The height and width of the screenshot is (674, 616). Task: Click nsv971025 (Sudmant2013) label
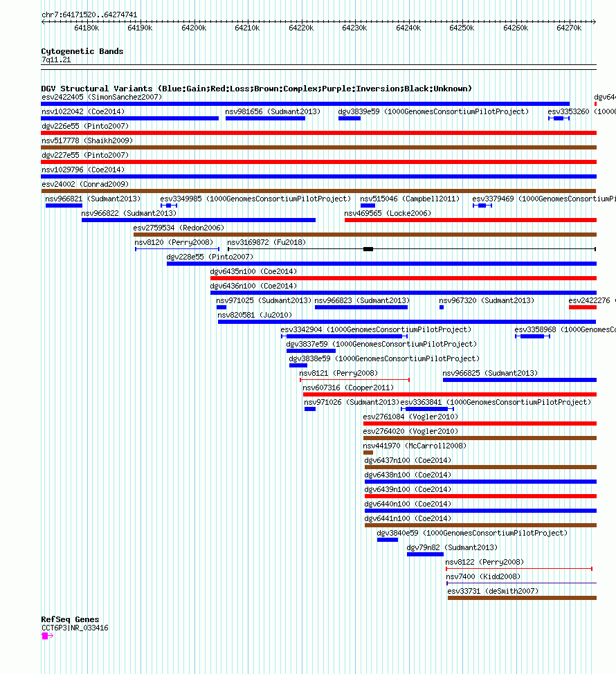(264, 301)
